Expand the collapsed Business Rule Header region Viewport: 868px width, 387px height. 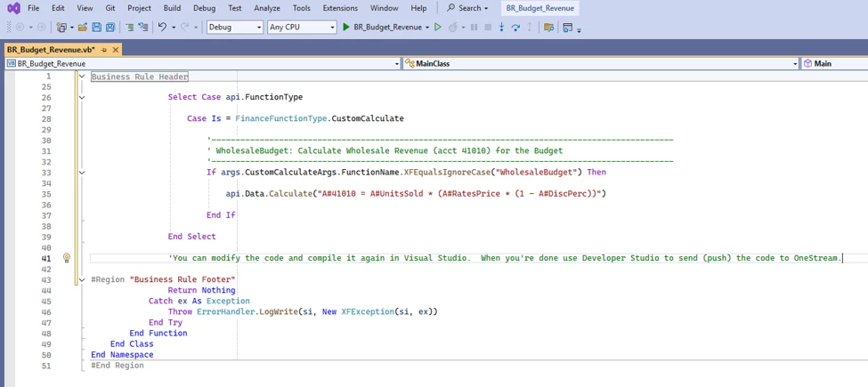(x=82, y=77)
